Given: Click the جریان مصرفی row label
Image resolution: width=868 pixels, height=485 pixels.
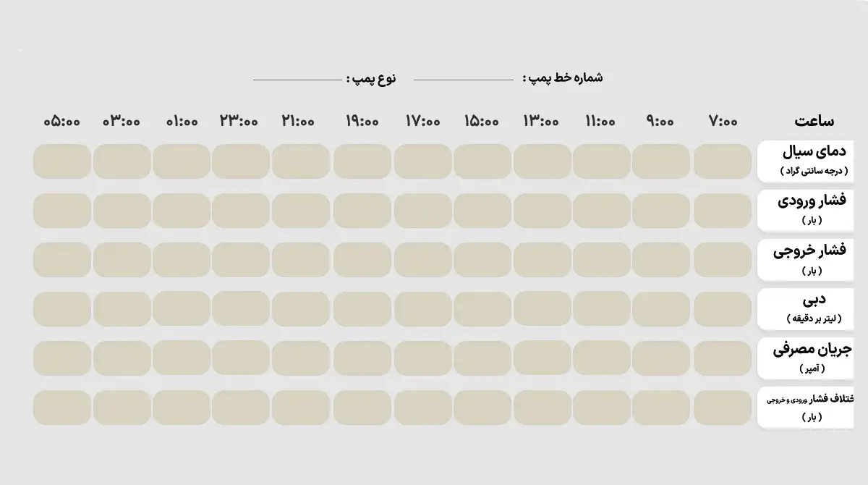Looking at the screenshot, I should coord(805,358).
